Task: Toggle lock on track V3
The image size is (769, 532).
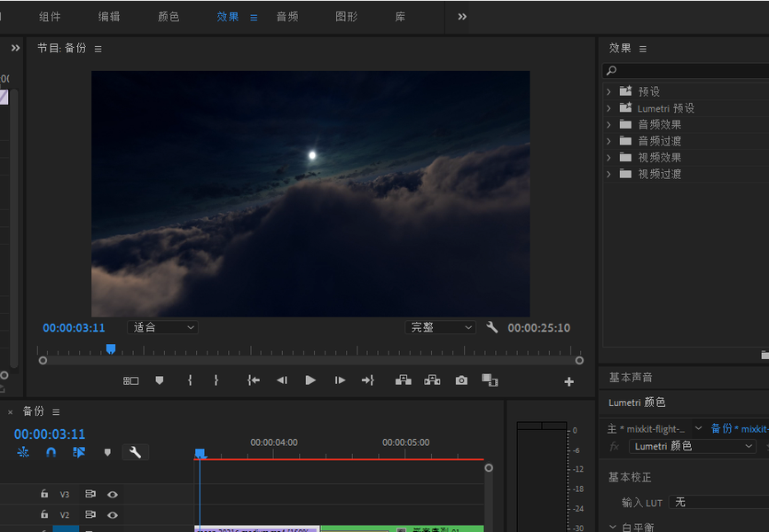Action: pyautogui.click(x=44, y=494)
